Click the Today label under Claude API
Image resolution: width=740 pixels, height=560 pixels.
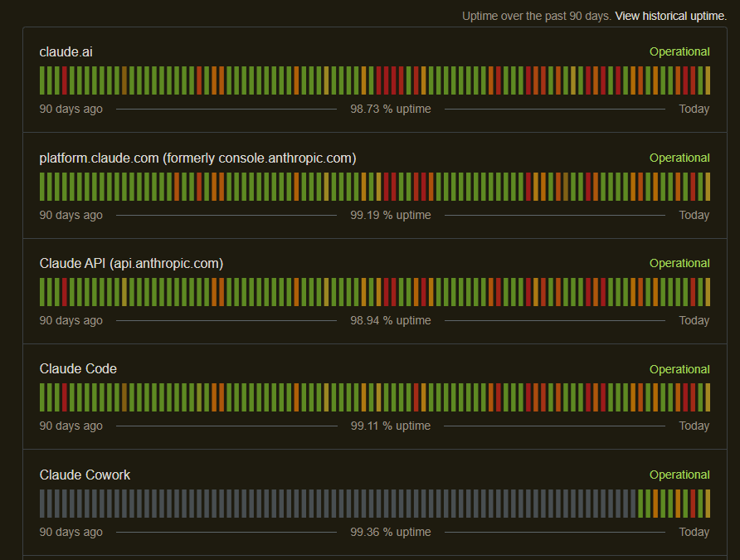point(694,320)
